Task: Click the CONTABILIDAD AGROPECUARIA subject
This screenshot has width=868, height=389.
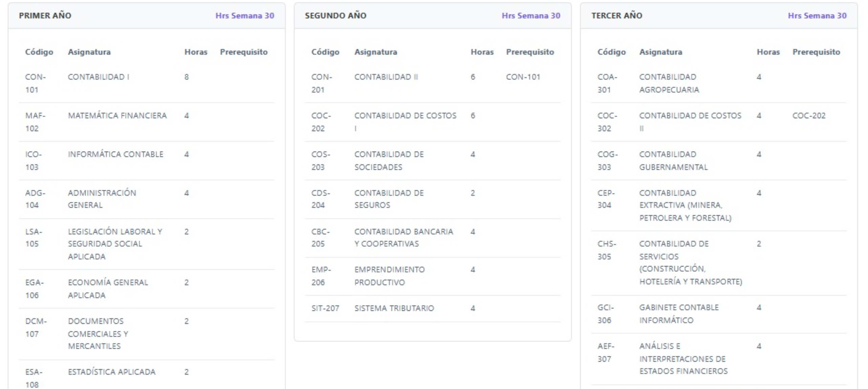Action: coord(669,83)
